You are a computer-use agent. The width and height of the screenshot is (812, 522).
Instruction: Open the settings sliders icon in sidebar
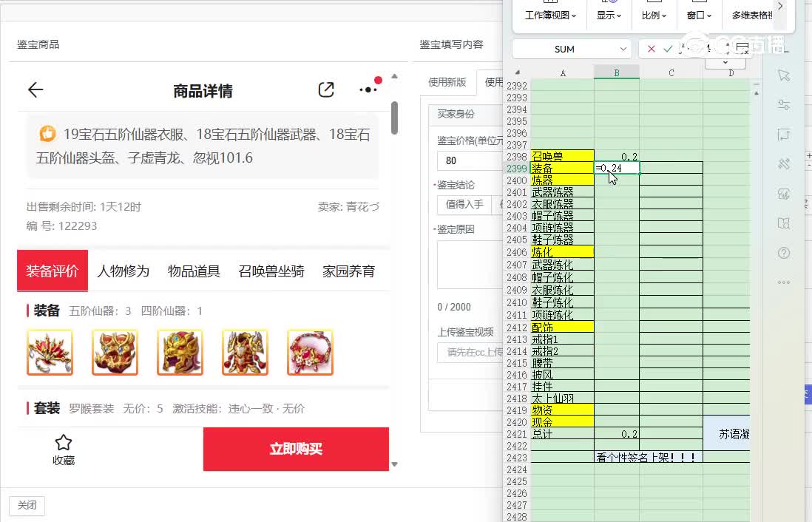point(784,105)
